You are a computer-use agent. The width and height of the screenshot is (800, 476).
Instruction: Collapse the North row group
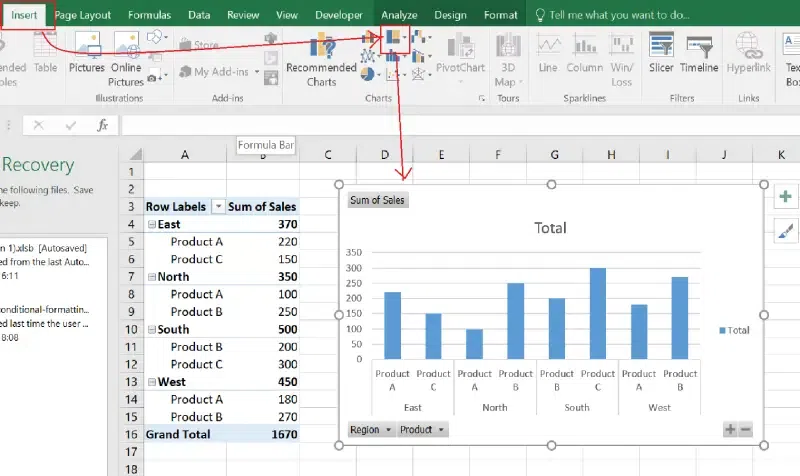pos(151,277)
